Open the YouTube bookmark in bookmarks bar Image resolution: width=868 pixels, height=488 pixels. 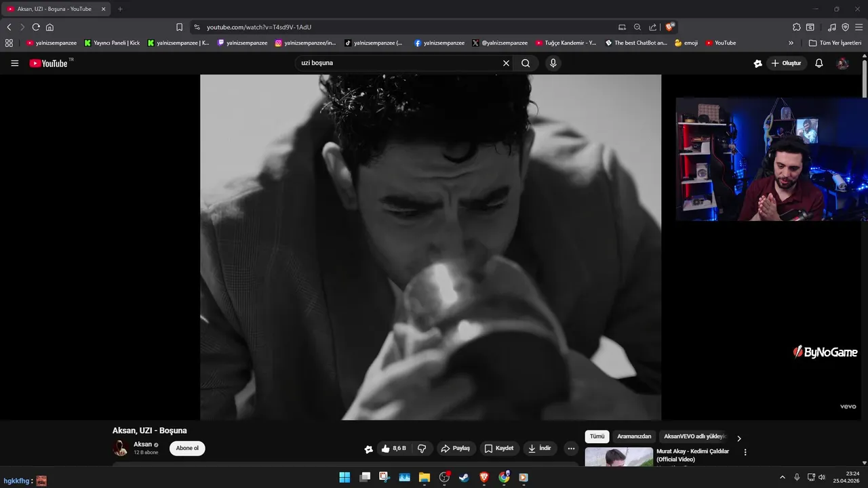point(720,43)
